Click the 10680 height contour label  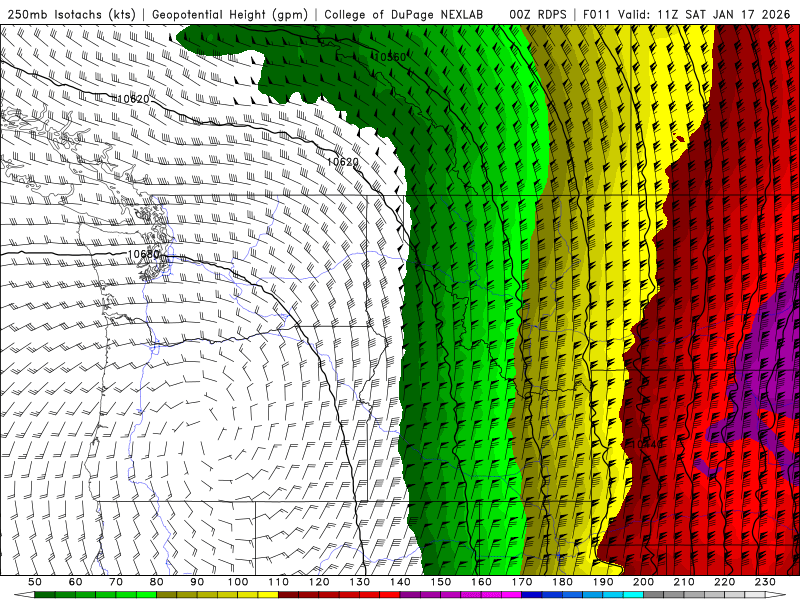(x=143, y=254)
